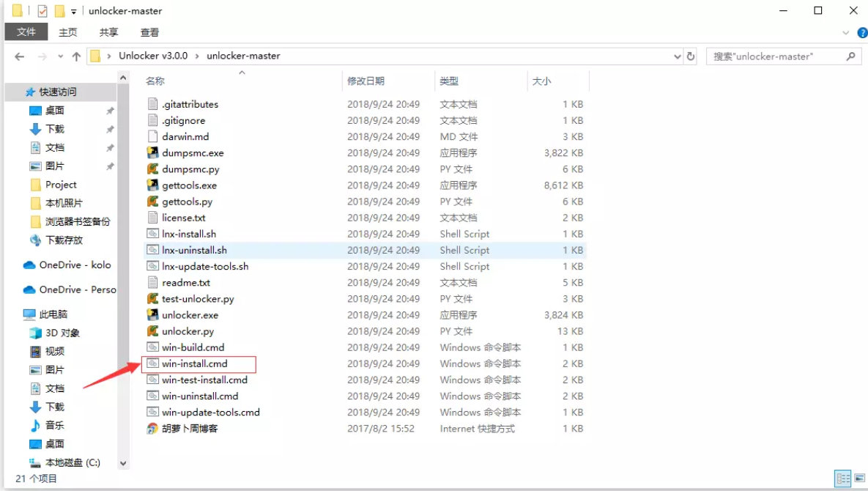Sort files by 大小 column

[x=541, y=81]
